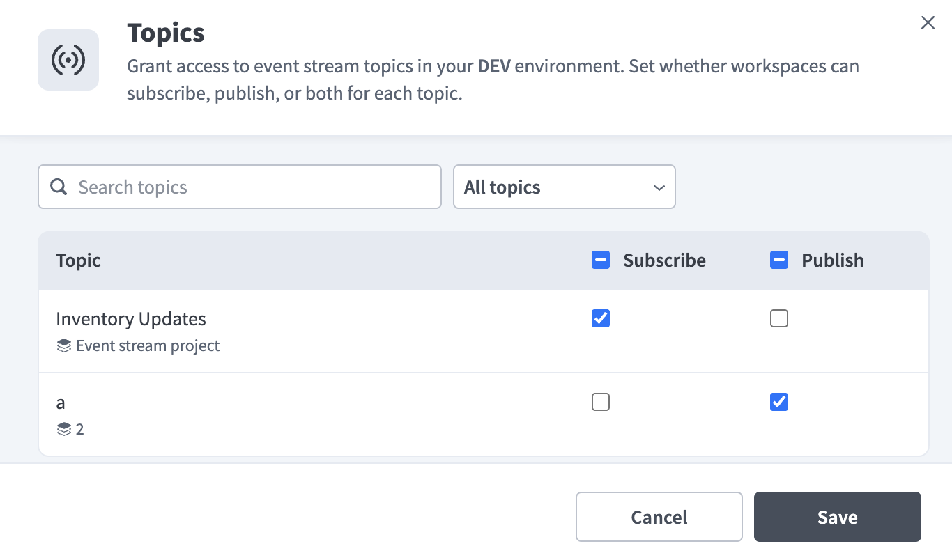Select the Inventory Updates topic name
The width and height of the screenshot is (952, 560).
pyautogui.click(x=131, y=319)
